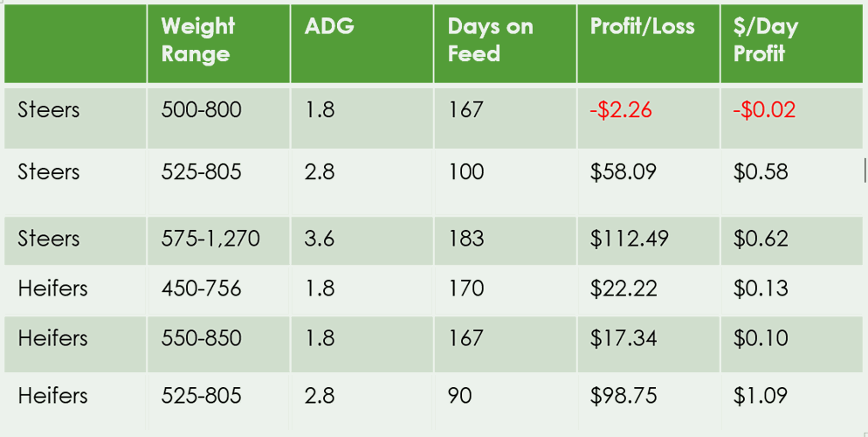Click the Profit/Loss column header
Screen dimensions: 868x437
tap(642, 26)
